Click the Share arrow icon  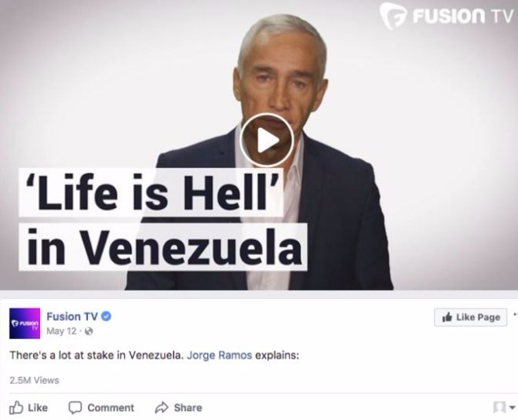[162, 407]
